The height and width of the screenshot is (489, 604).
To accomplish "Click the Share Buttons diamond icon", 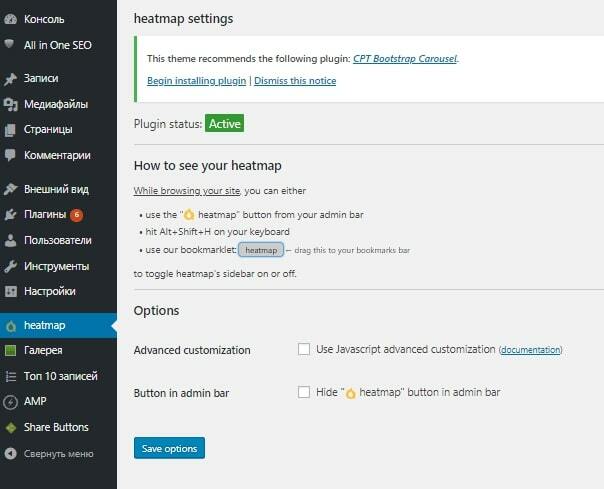I will [11, 427].
